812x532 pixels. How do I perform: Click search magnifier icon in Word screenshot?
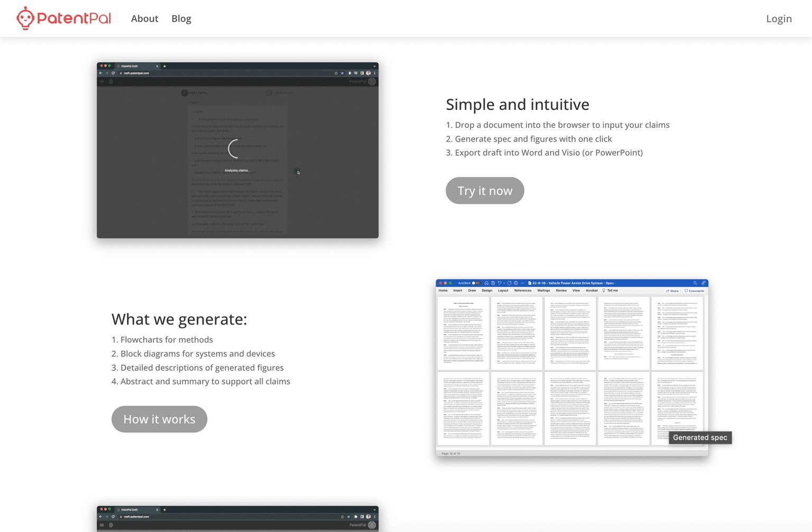pos(695,283)
